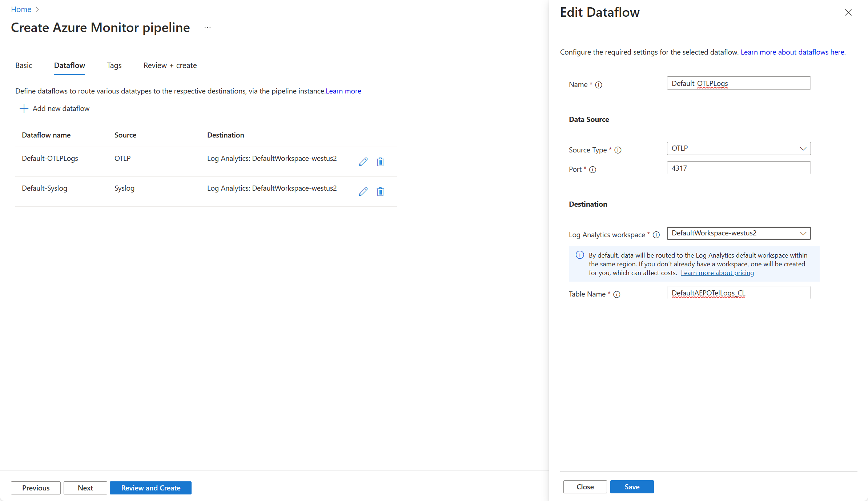Screen dimensions: 868x501
Task: Click into the Port input field
Action: pyautogui.click(x=738, y=168)
